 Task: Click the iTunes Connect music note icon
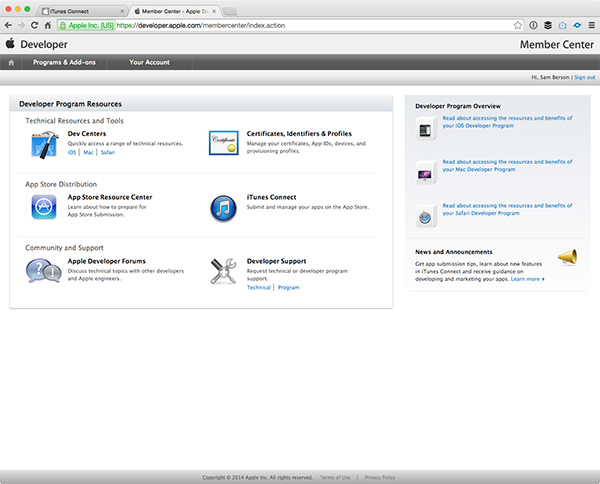pos(223,209)
